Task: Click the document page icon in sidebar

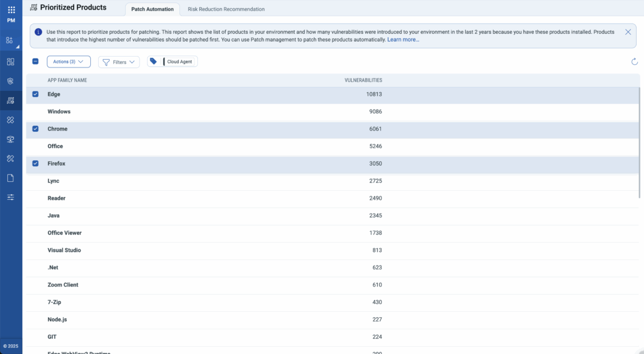Action: click(10, 178)
